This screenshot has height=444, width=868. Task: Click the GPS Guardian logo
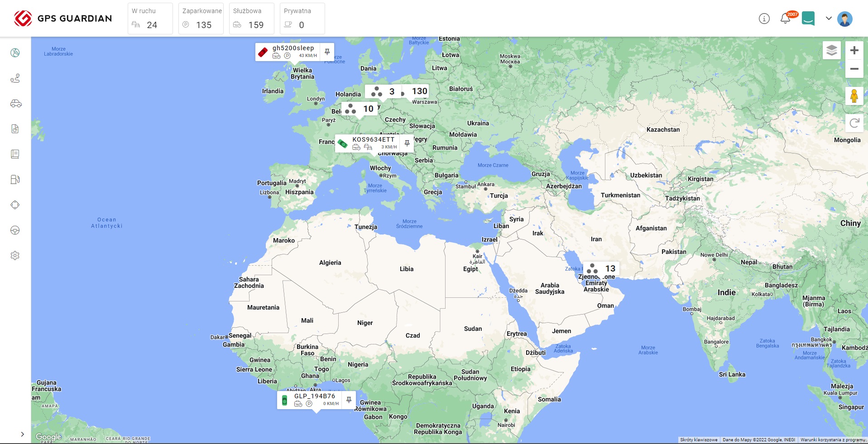(x=63, y=19)
